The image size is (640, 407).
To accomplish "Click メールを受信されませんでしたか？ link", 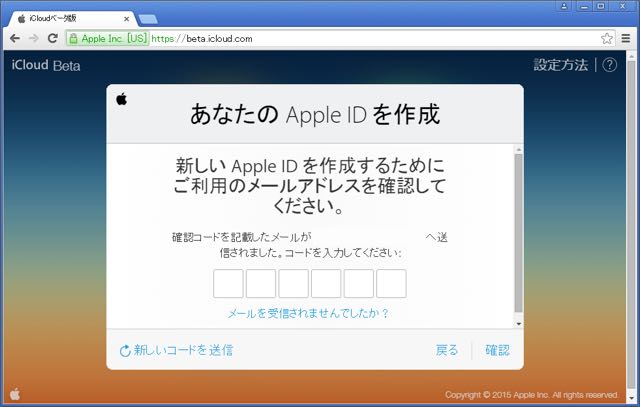I will 308,314.
